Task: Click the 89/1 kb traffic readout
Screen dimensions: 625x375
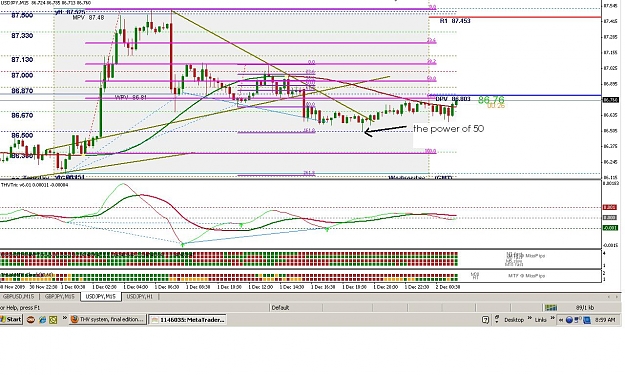Action: [585, 308]
